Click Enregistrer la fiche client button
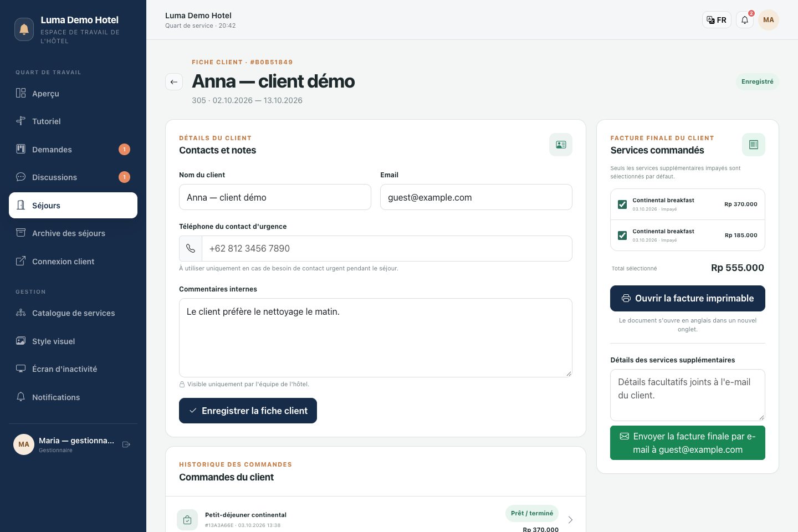Screen dimensions: 798x532 (x=248, y=411)
